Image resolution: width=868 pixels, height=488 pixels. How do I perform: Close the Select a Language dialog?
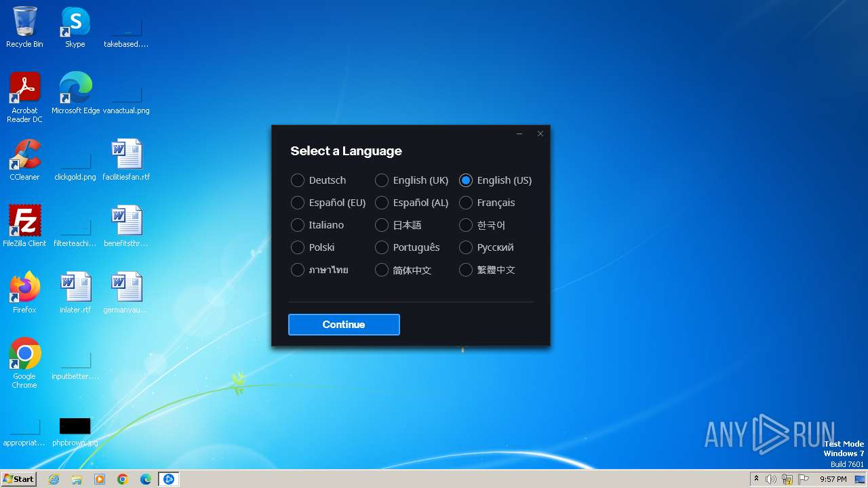pyautogui.click(x=540, y=134)
